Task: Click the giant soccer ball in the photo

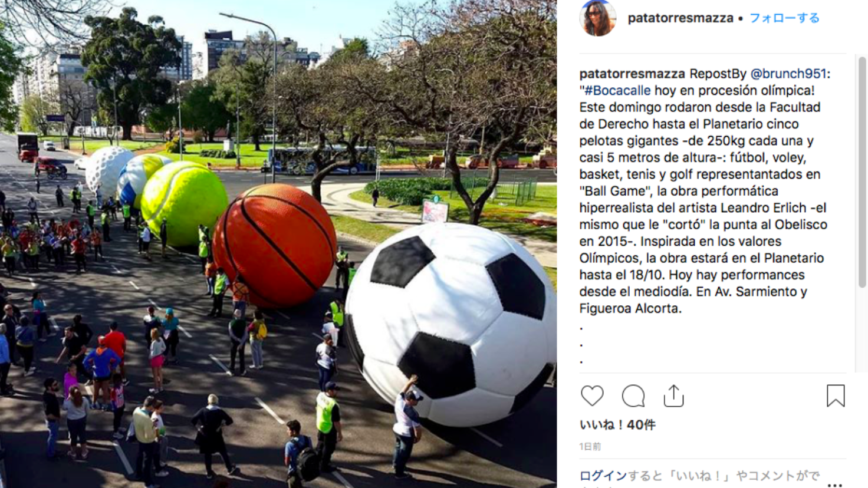Action: [451, 324]
